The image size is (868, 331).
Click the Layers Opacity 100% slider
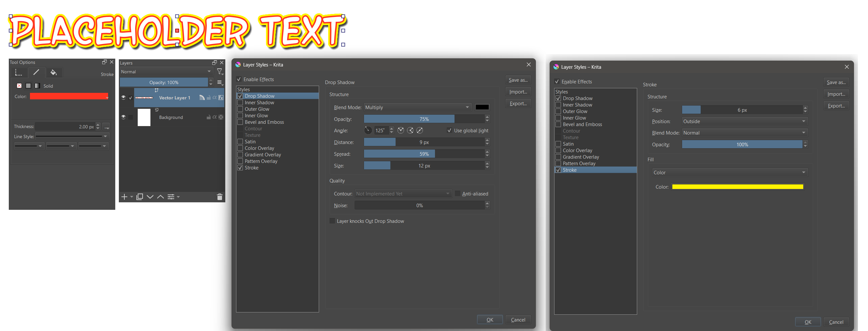point(164,82)
